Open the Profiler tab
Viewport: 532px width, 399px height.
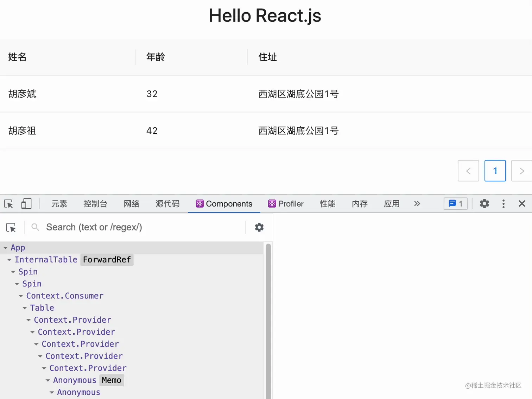pyautogui.click(x=286, y=204)
